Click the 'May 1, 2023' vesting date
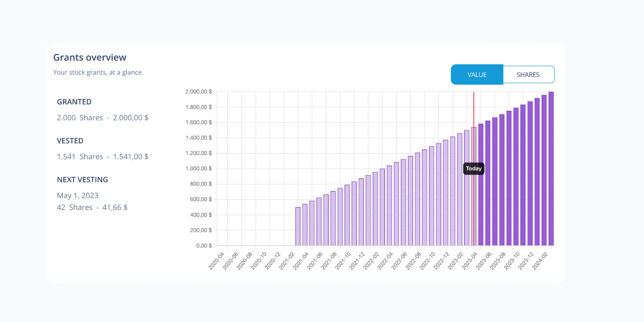 78,196
